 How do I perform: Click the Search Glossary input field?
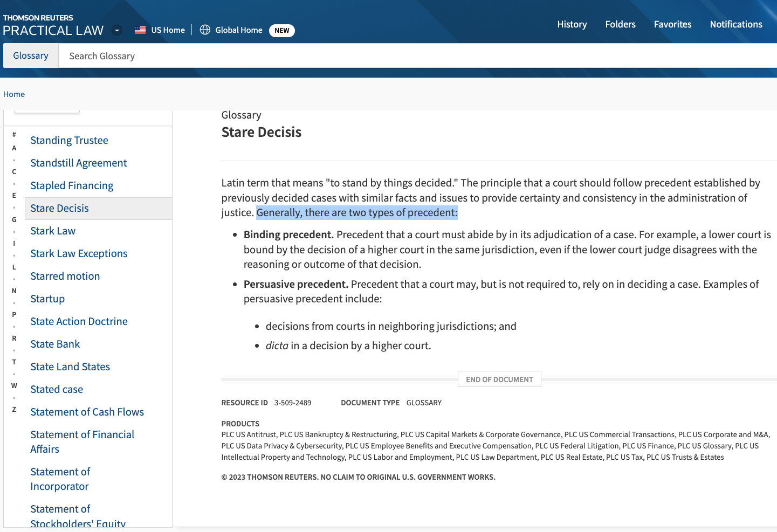tap(377, 56)
